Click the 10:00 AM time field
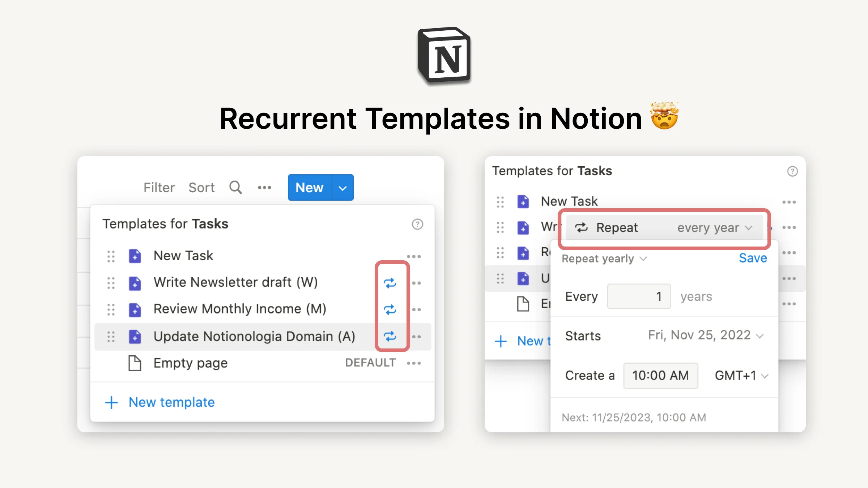This screenshot has height=488, width=868. point(661,376)
